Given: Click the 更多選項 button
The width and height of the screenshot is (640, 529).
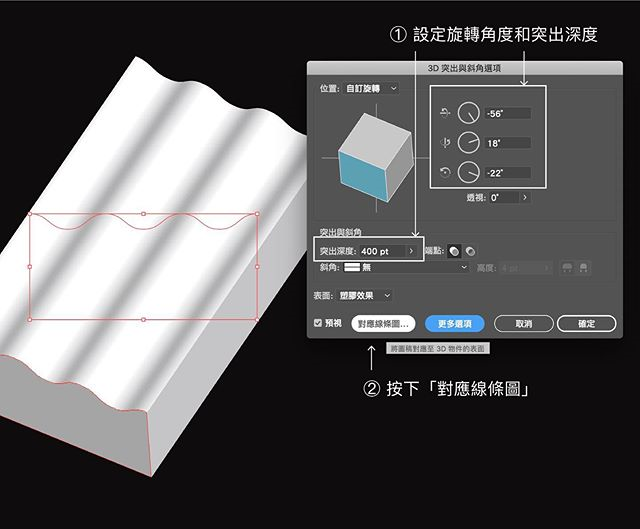Looking at the screenshot, I should click(455, 324).
